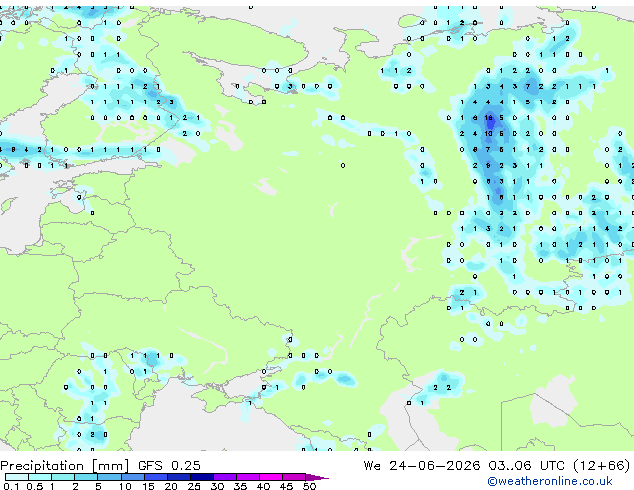Click the "Precipitation [mm]" title text

[65, 466]
